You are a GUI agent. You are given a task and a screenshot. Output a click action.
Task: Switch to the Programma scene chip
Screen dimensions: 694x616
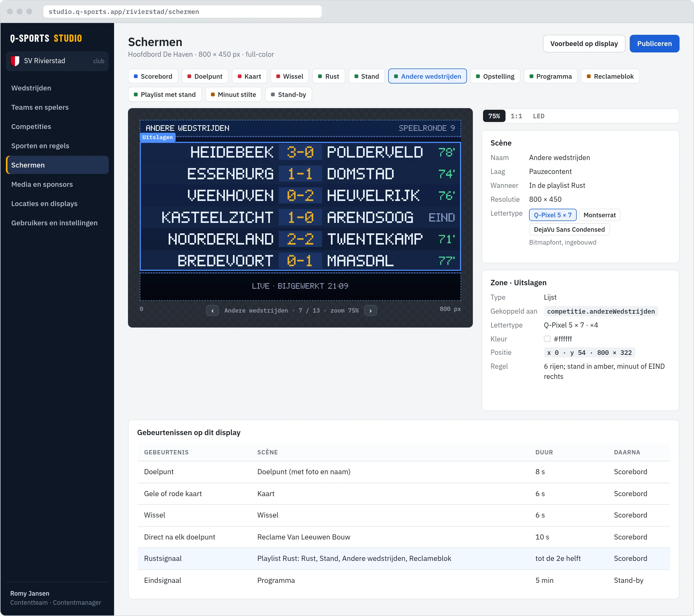[x=551, y=76]
